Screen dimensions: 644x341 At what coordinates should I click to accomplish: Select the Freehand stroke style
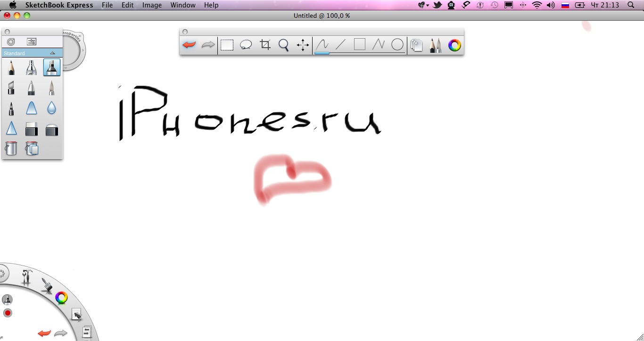coord(322,45)
